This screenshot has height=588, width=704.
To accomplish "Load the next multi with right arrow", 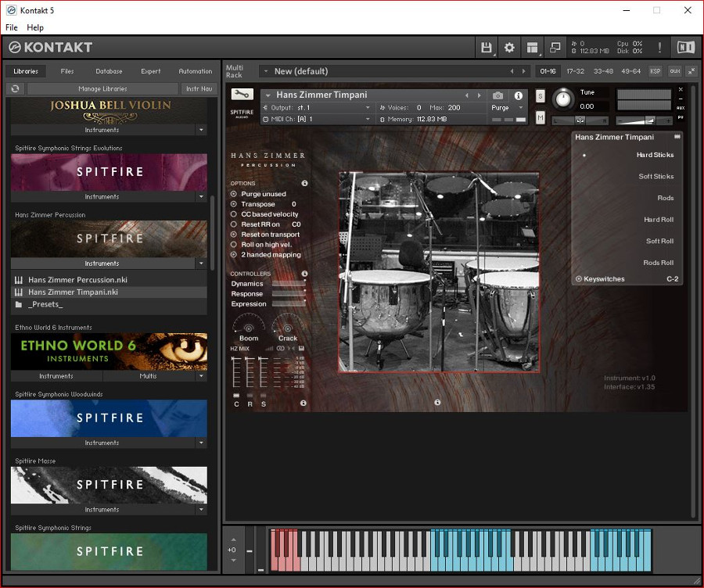I will pyautogui.click(x=523, y=71).
